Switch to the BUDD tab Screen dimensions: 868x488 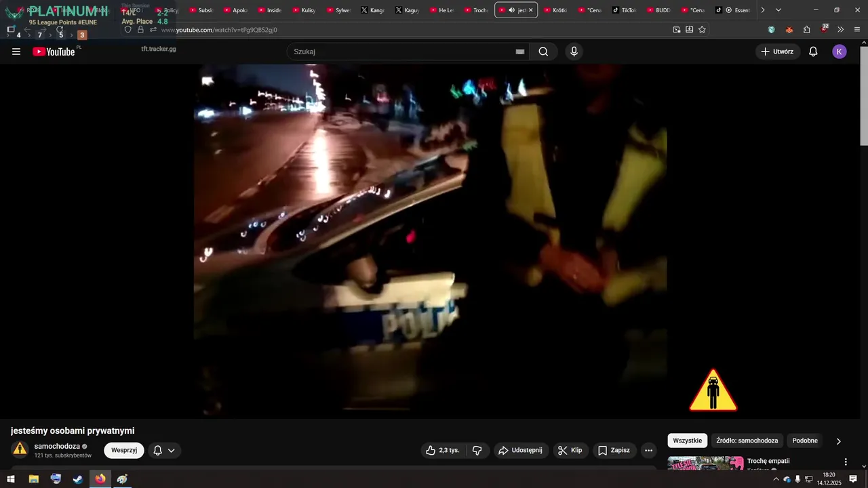click(658, 10)
